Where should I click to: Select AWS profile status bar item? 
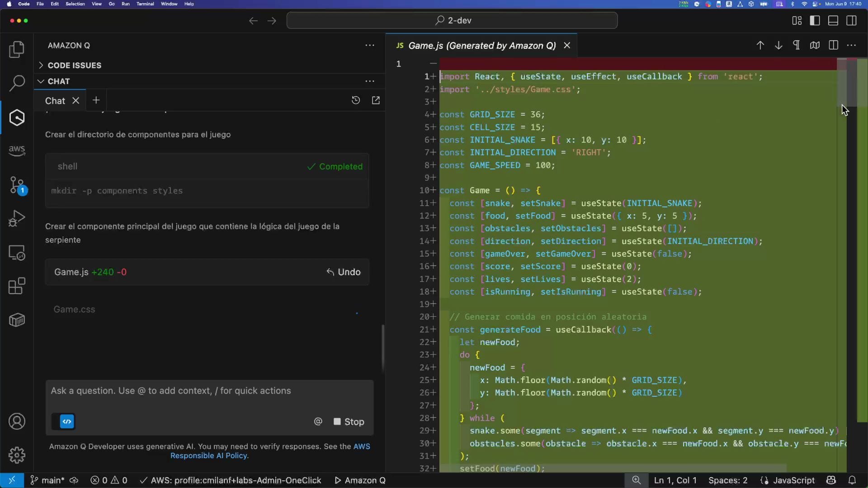231,480
